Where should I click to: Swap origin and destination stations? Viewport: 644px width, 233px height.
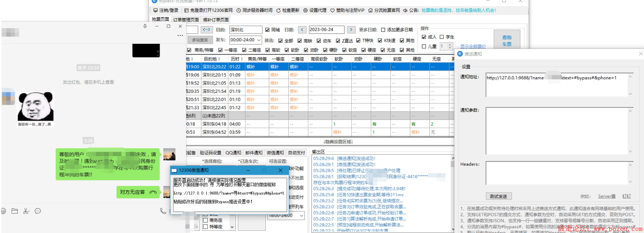tap(206, 30)
